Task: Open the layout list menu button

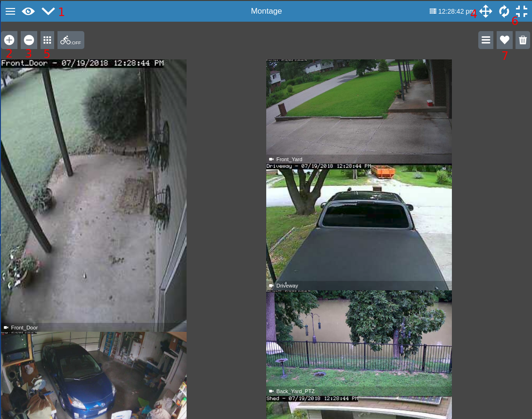Action: click(486, 40)
